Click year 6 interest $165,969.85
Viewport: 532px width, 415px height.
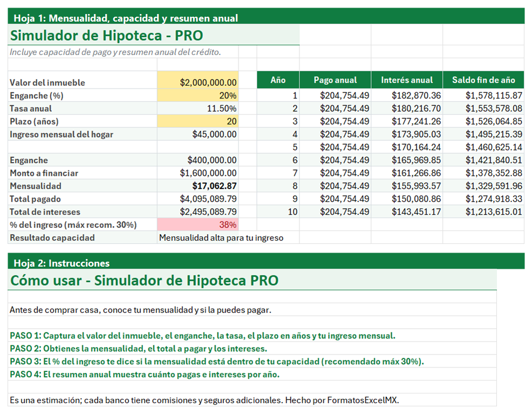pos(407,160)
